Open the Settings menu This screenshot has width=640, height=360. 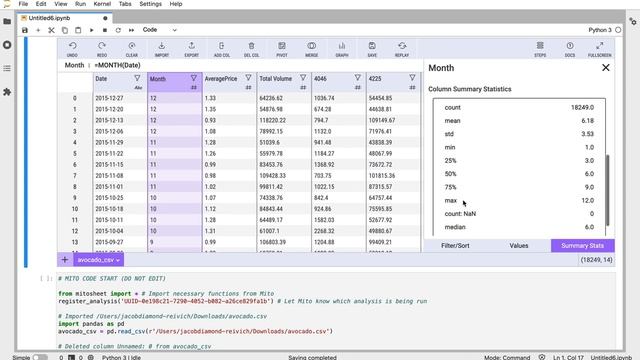point(151,4)
